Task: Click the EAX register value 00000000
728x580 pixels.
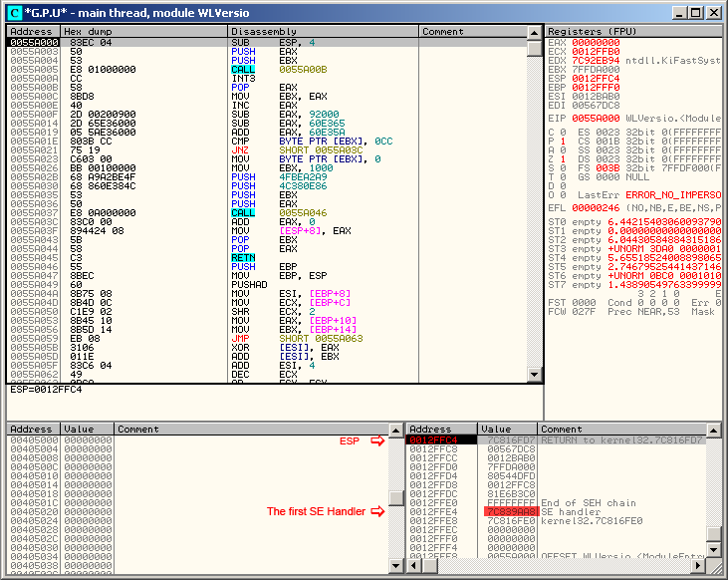Action: 596,42
